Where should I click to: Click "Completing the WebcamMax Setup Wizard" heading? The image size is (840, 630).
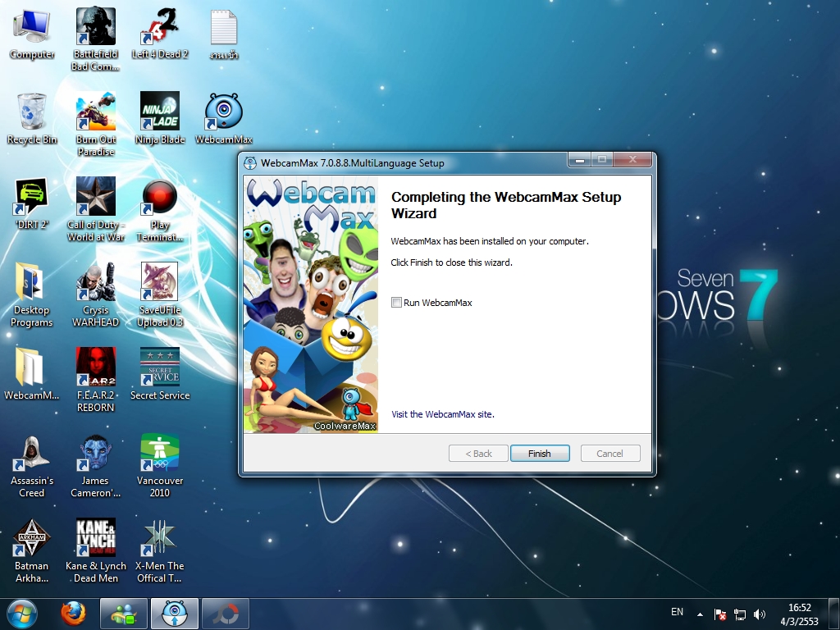pos(506,205)
